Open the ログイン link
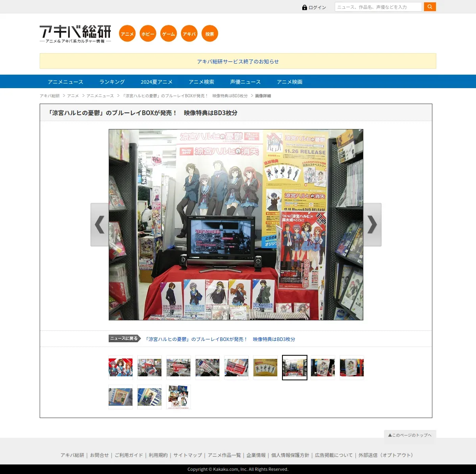The image size is (476, 474). 317,8
